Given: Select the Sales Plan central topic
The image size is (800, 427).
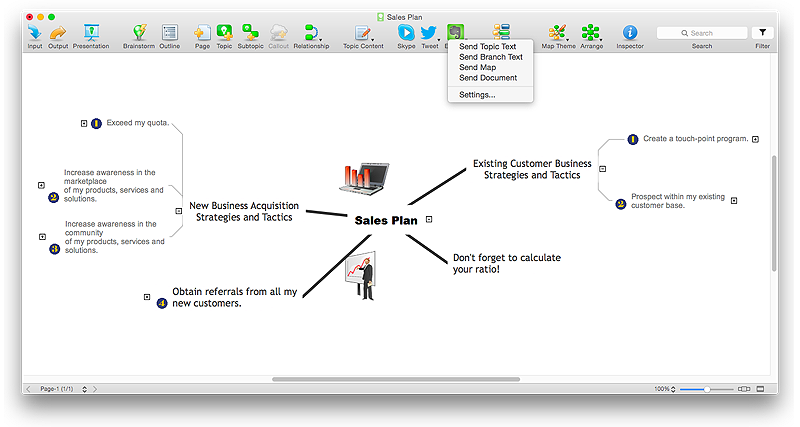Looking at the screenshot, I should (x=386, y=220).
